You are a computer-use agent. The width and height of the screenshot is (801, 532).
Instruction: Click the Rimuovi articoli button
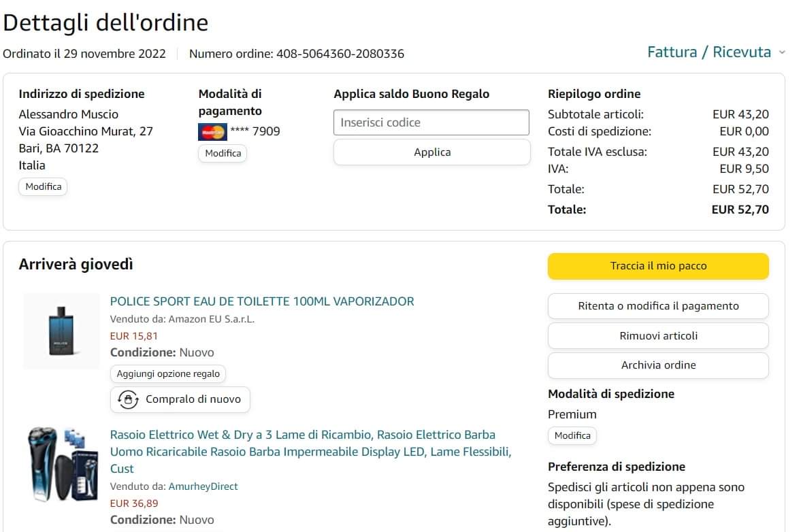click(x=658, y=336)
